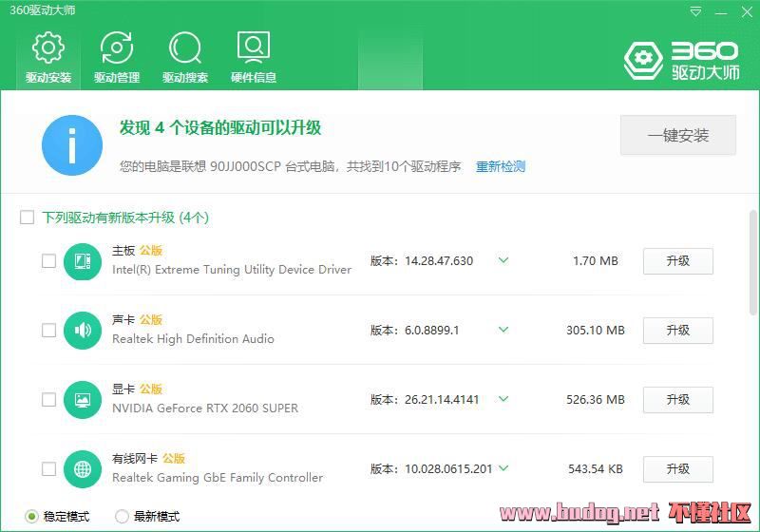This screenshot has width=760, height=532.
Task: Click the wired network globe icon
Action: pos(83,469)
